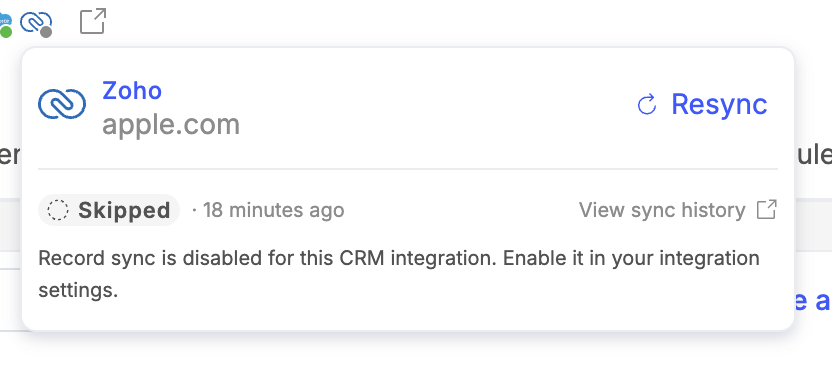Image resolution: width=832 pixels, height=368 pixels.
Task: Click the word "settings." ending the message
Action: 77,291
